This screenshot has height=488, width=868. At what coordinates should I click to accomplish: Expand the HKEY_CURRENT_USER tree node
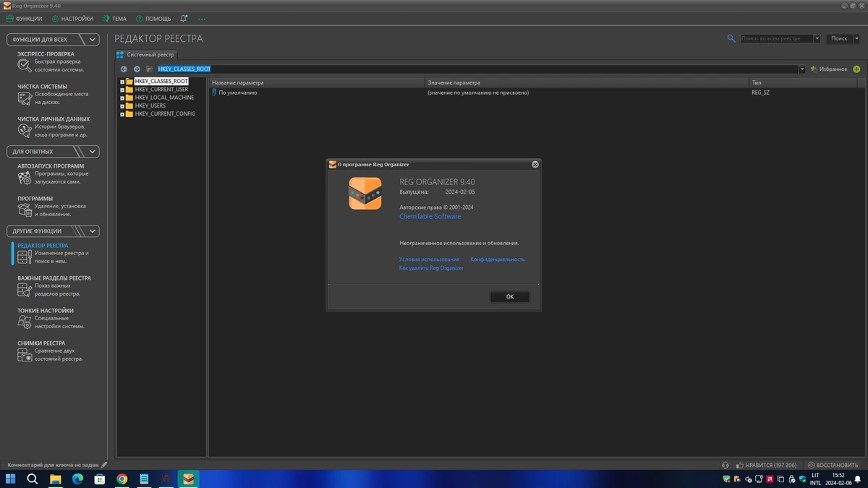click(x=122, y=90)
